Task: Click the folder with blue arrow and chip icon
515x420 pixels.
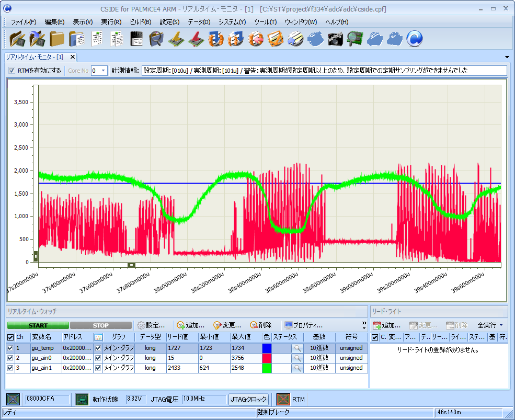Action: [x=38, y=39]
